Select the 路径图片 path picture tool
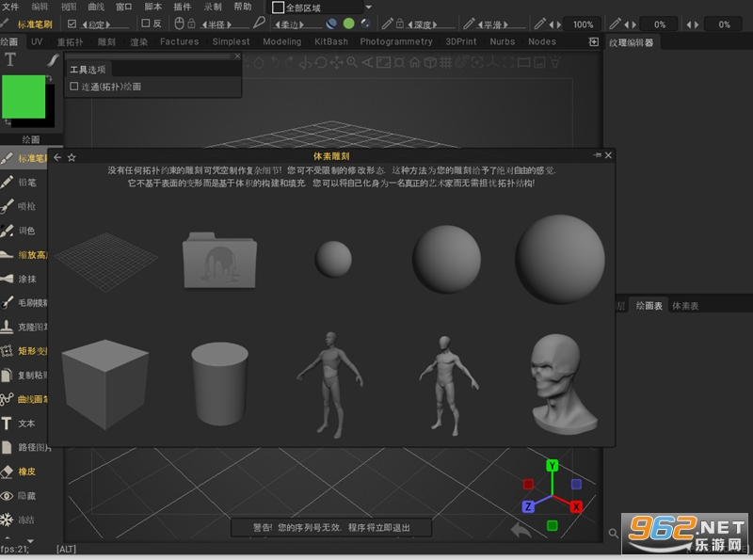753x560 pixels. point(24,447)
